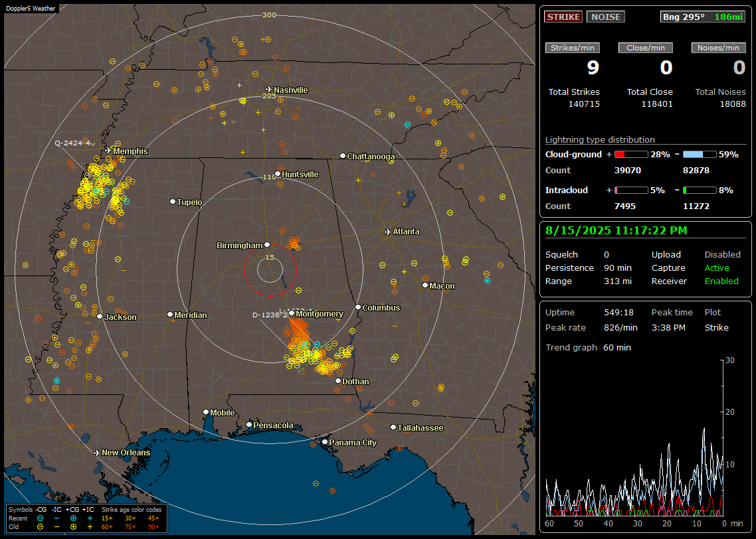756x539 pixels.
Task: Click the Strikes/min label button
Action: 572,48
